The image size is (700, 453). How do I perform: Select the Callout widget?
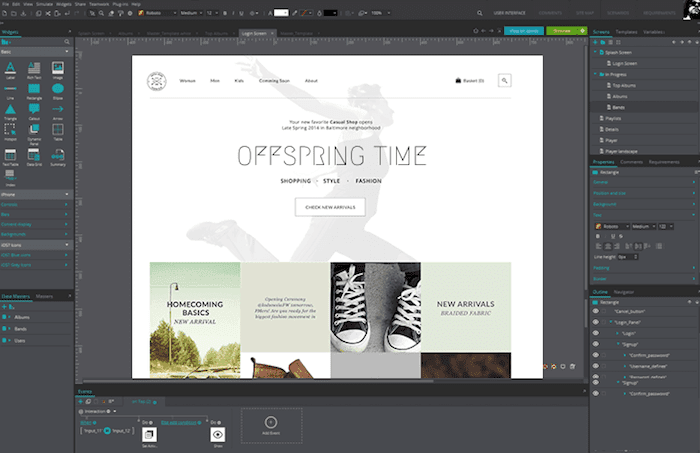coord(34,112)
